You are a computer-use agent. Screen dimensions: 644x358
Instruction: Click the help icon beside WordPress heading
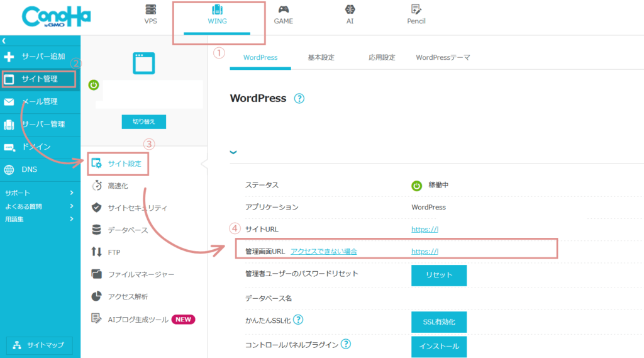coord(299,99)
